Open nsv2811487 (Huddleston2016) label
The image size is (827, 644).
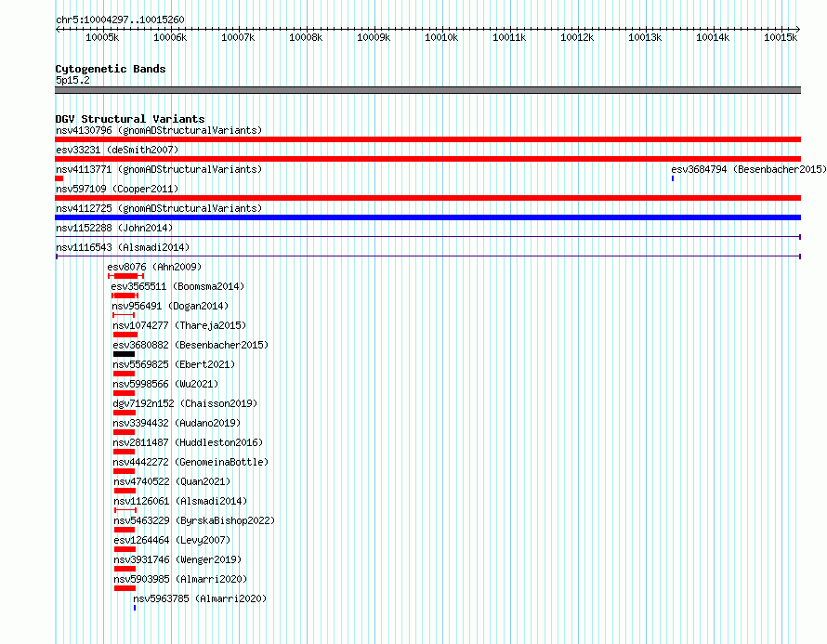[188, 442]
